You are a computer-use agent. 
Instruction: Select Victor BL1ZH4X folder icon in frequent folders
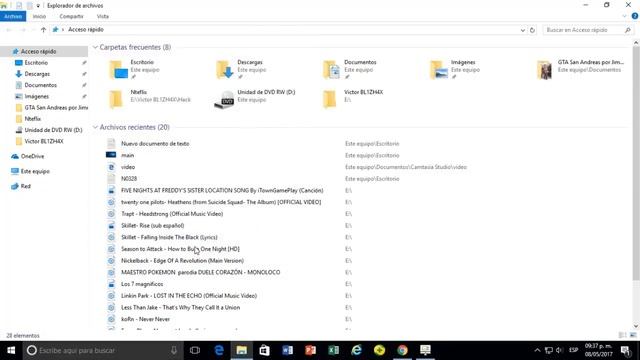pos(330,100)
